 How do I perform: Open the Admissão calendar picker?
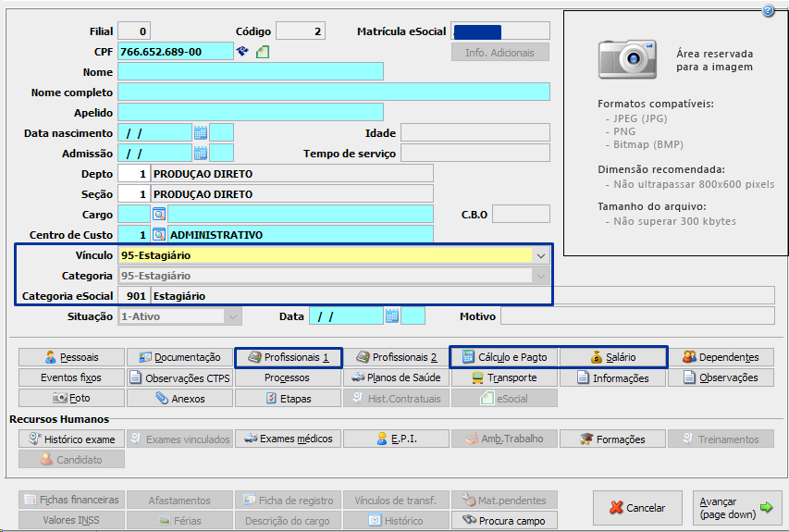201,153
